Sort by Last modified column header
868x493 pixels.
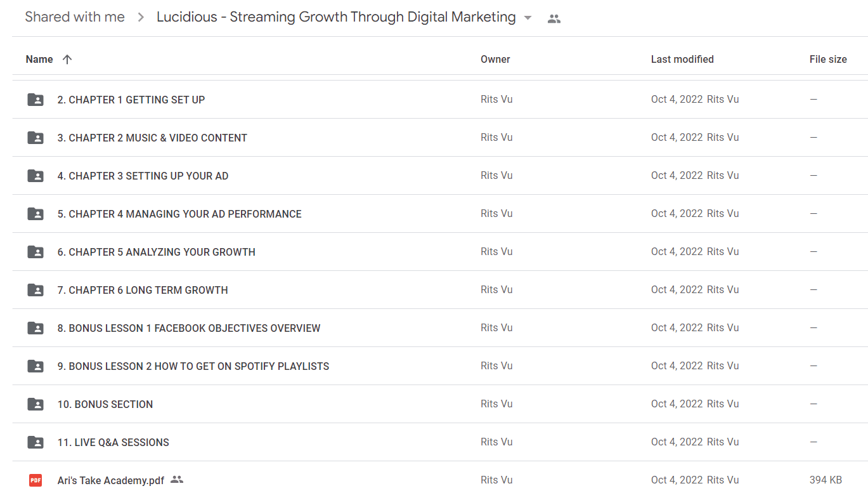tap(682, 59)
